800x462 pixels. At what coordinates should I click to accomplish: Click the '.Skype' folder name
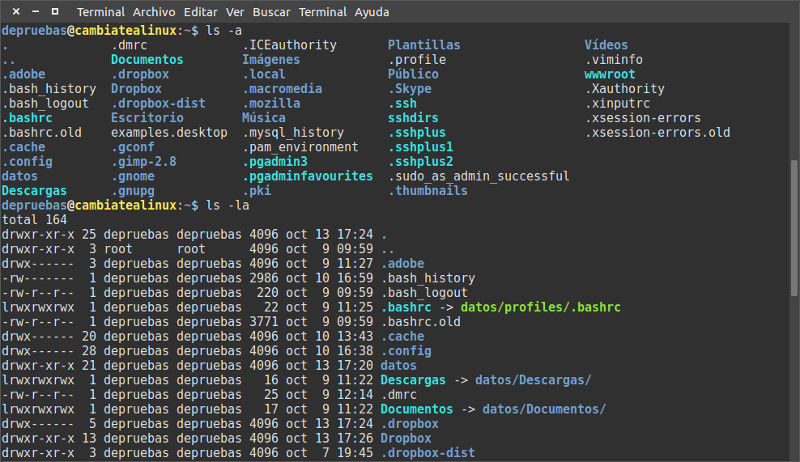point(409,89)
